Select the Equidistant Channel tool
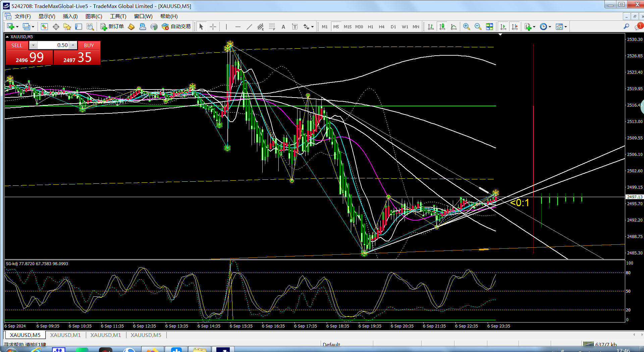644x352 pixels. (x=261, y=27)
